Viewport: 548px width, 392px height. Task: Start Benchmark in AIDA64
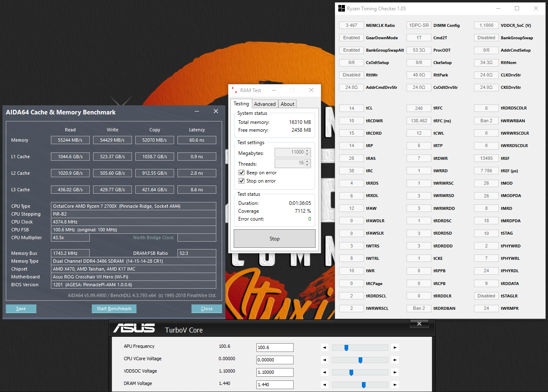(114, 309)
